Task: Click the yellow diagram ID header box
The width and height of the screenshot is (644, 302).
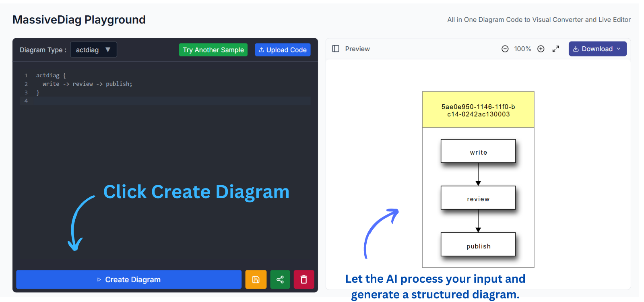Action: pyautogui.click(x=478, y=110)
